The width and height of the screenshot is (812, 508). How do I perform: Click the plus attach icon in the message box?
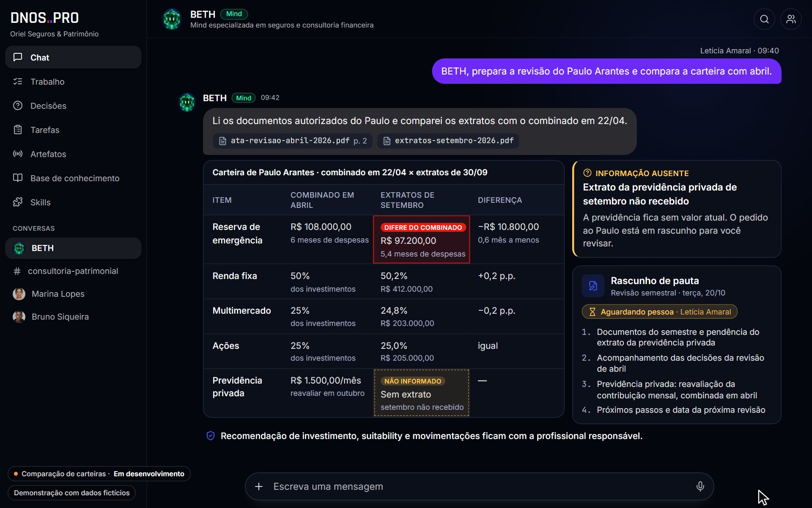[x=259, y=486]
